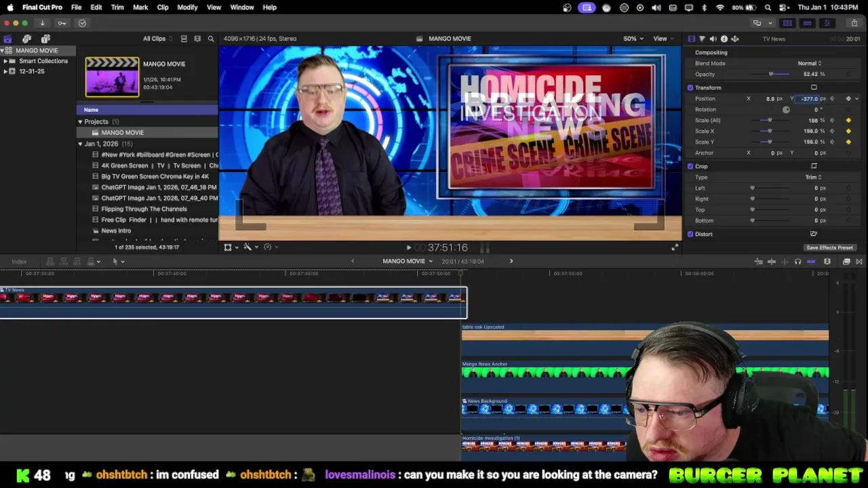Open the Blend Mode Normal dropdown
The width and height of the screenshot is (868, 488).
pyautogui.click(x=810, y=63)
